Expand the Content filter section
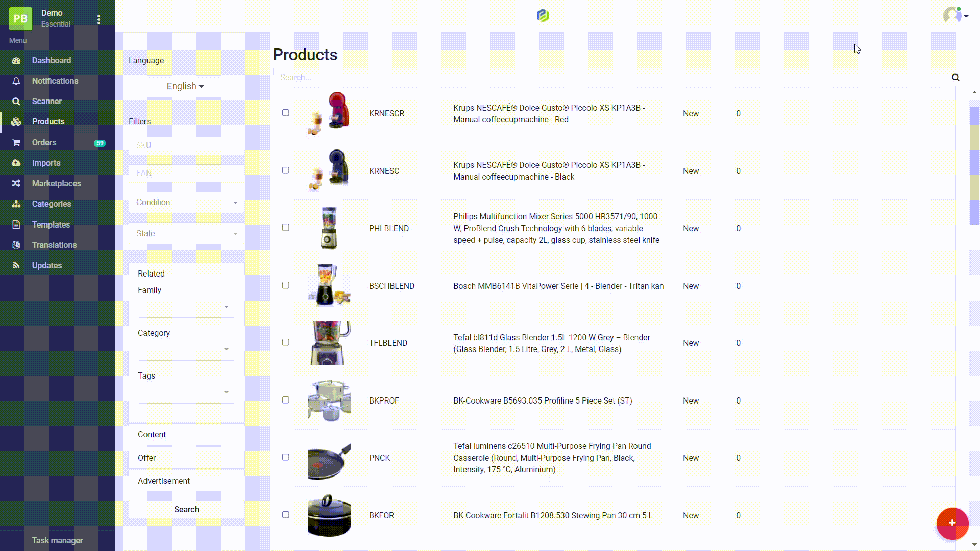The height and width of the screenshot is (551, 980). (186, 435)
